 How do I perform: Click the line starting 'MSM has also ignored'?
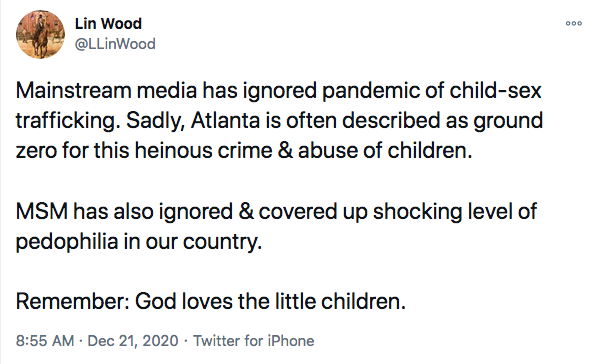(x=276, y=212)
